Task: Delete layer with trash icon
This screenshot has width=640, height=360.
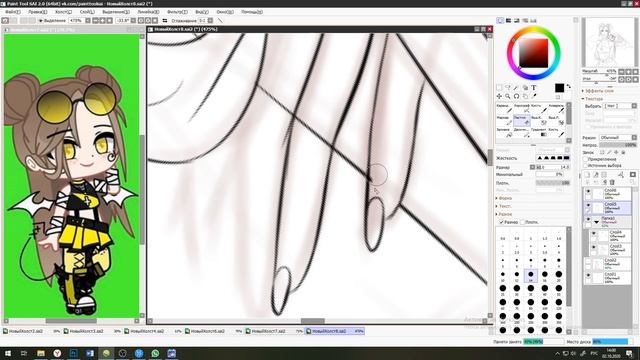Action: pos(612,182)
